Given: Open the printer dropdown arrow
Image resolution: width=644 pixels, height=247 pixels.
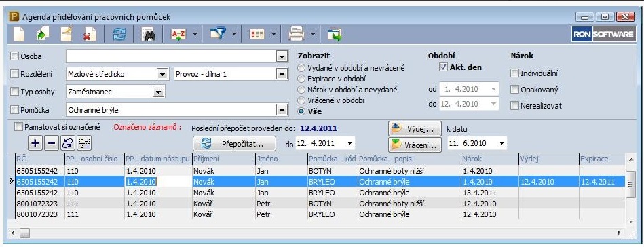Looking at the screenshot, I should tap(313, 35).
